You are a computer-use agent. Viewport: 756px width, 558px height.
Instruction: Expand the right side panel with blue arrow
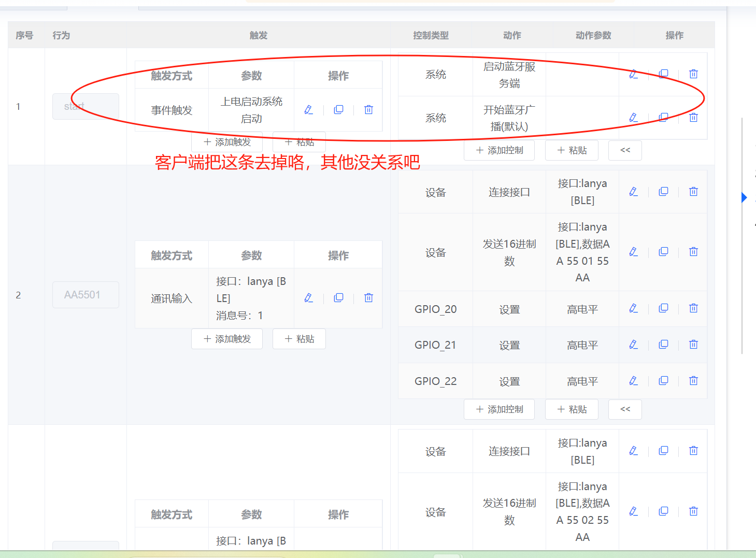click(x=743, y=197)
